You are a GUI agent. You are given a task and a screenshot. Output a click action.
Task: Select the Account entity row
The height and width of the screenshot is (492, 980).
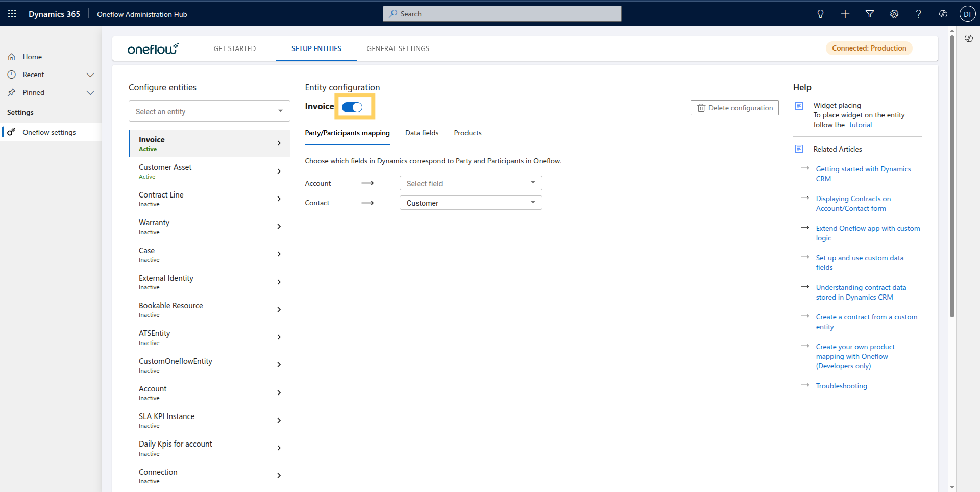(x=209, y=392)
